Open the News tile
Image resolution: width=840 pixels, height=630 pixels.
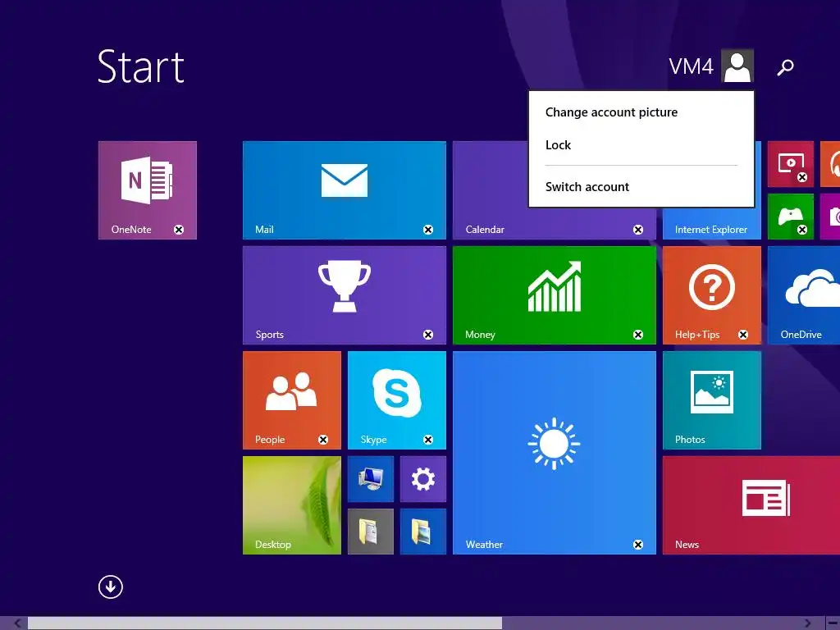click(x=751, y=505)
